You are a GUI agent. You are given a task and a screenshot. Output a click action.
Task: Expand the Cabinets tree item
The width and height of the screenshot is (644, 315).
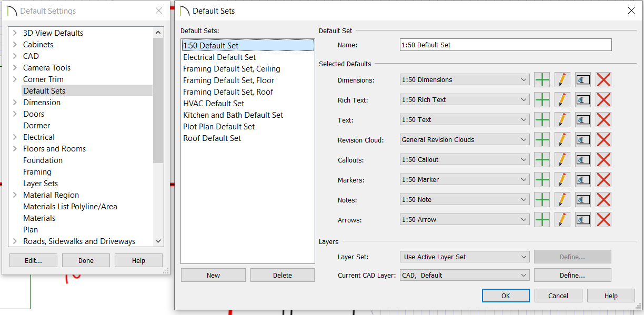pyautogui.click(x=15, y=44)
